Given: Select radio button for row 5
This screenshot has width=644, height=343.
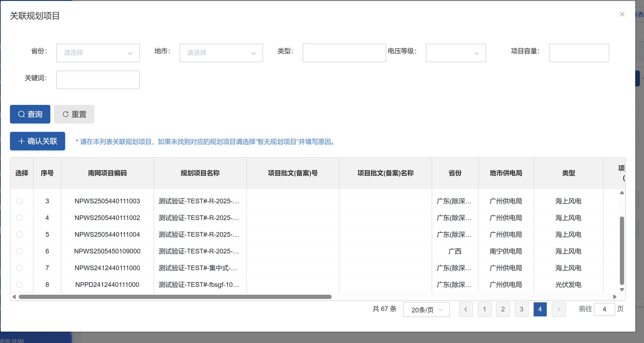Looking at the screenshot, I should point(19,234).
